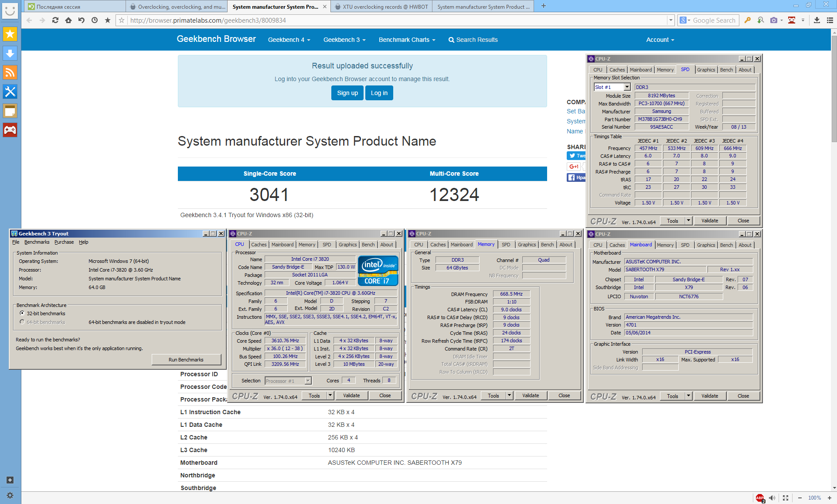837x504 pixels.
Task: Open browsing history clock icon
Action: pyautogui.click(x=95, y=20)
